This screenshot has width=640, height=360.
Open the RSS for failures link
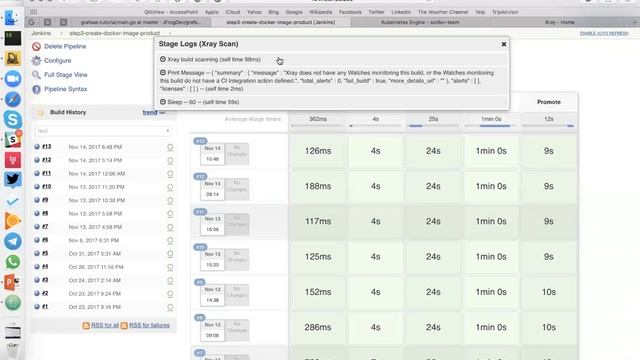(x=149, y=325)
